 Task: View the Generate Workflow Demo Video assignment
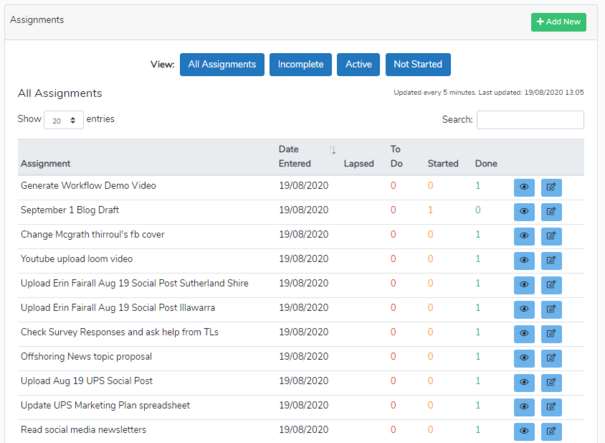click(x=524, y=187)
